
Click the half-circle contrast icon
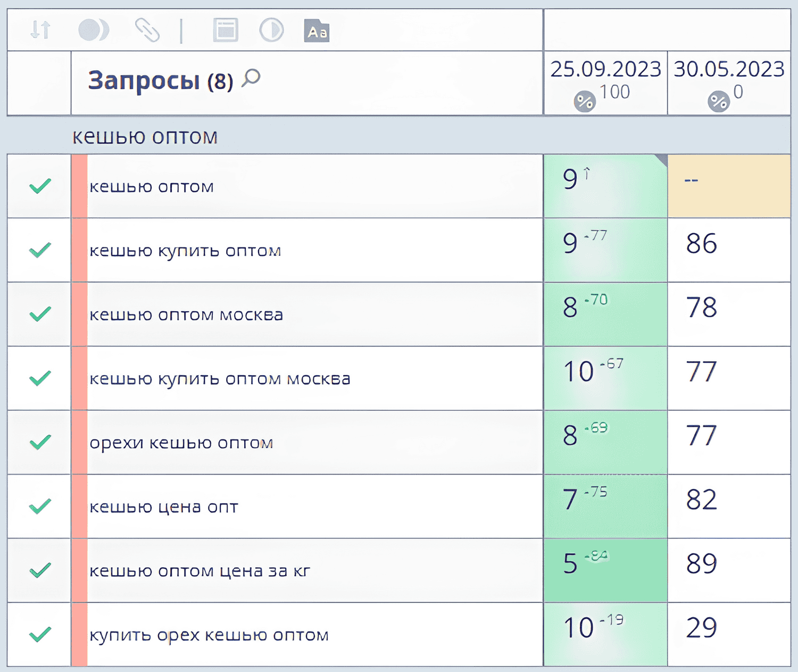pos(271,30)
